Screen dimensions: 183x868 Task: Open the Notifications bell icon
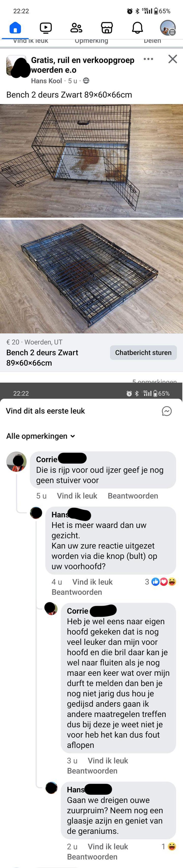click(x=137, y=28)
